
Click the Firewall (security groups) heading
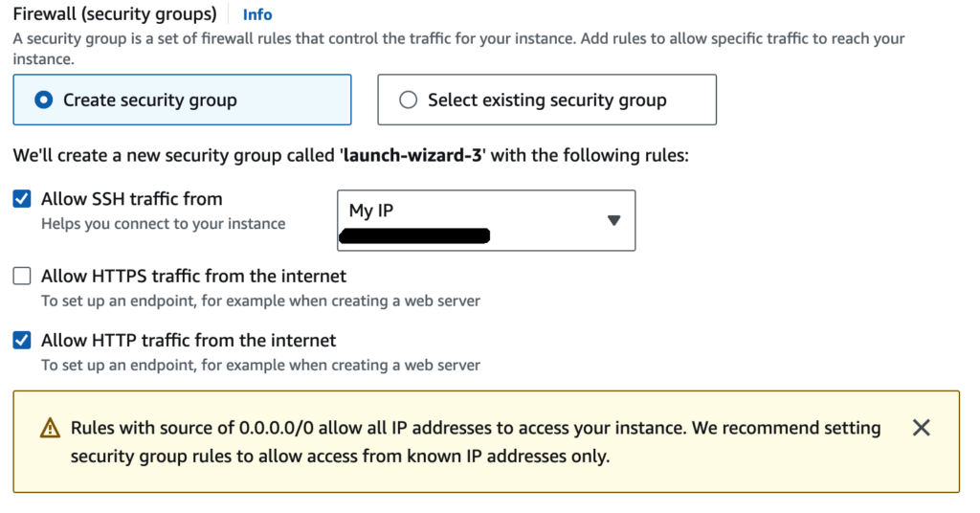coord(115,14)
